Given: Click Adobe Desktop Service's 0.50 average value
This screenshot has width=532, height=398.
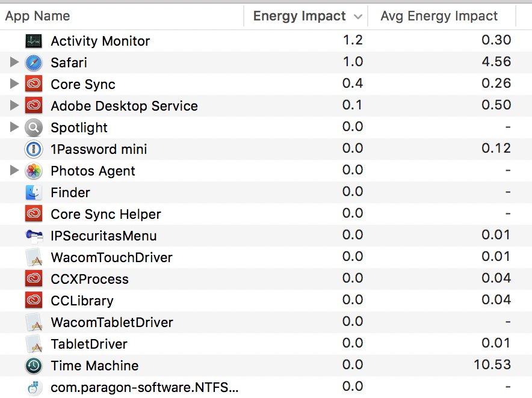Looking at the screenshot, I should click(x=496, y=105).
